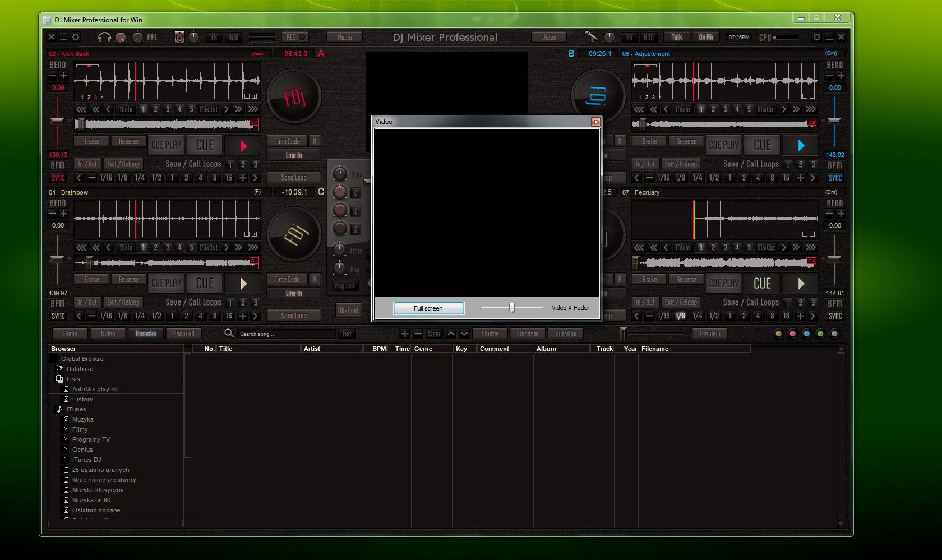
Task: Click the speaker output icon in top bar
Action: pyautogui.click(x=179, y=38)
